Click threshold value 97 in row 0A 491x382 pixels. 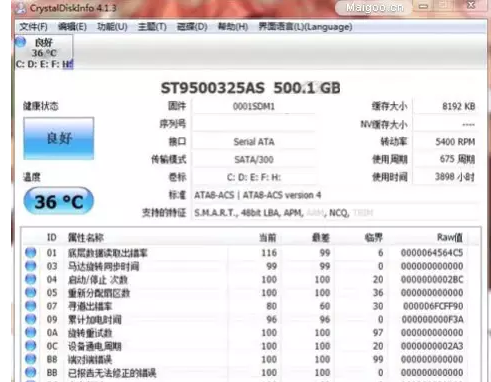coord(377,333)
